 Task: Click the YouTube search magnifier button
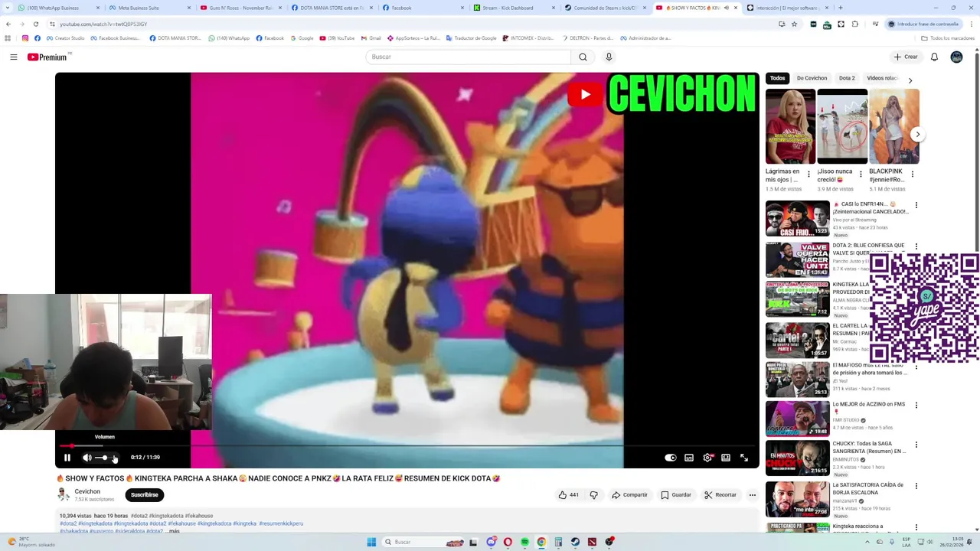[583, 57]
